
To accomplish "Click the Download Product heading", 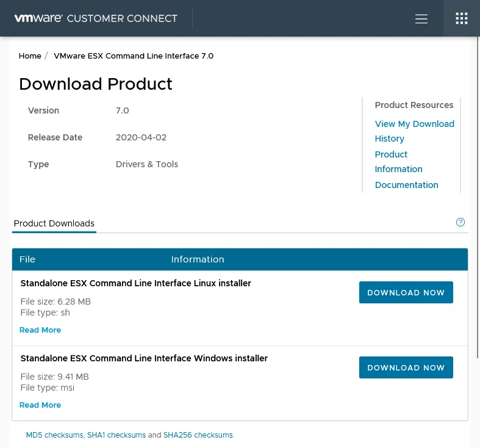I will tap(96, 84).
